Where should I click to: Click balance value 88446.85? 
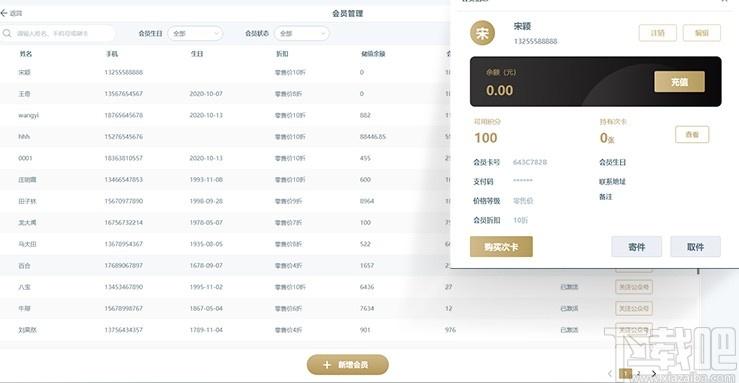click(x=373, y=137)
